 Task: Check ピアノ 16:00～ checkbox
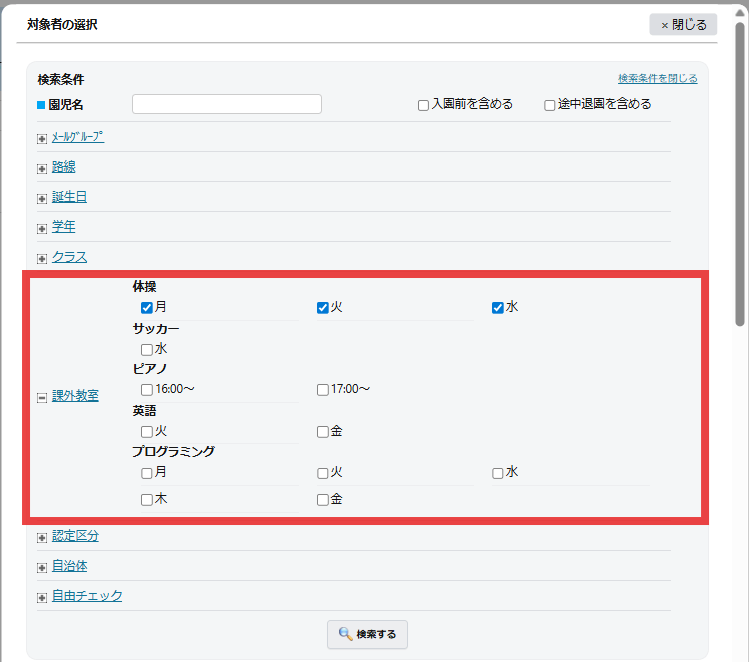point(147,390)
